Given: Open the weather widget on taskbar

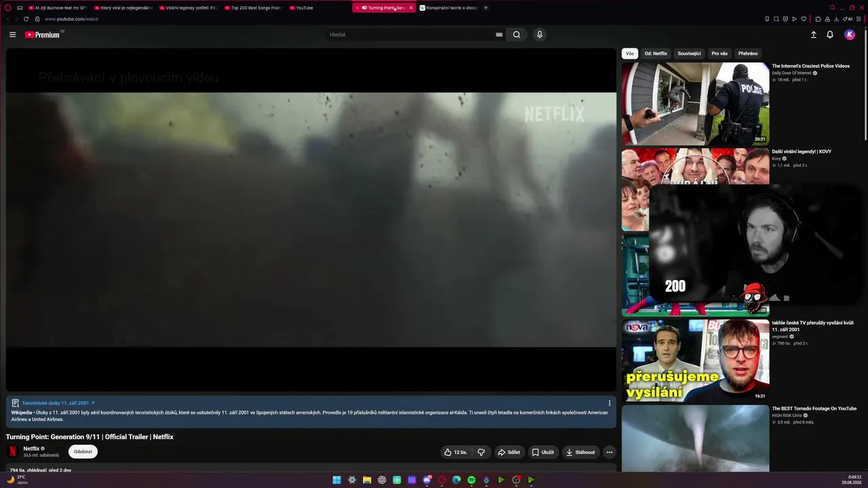Looking at the screenshot, I should [x=18, y=480].
